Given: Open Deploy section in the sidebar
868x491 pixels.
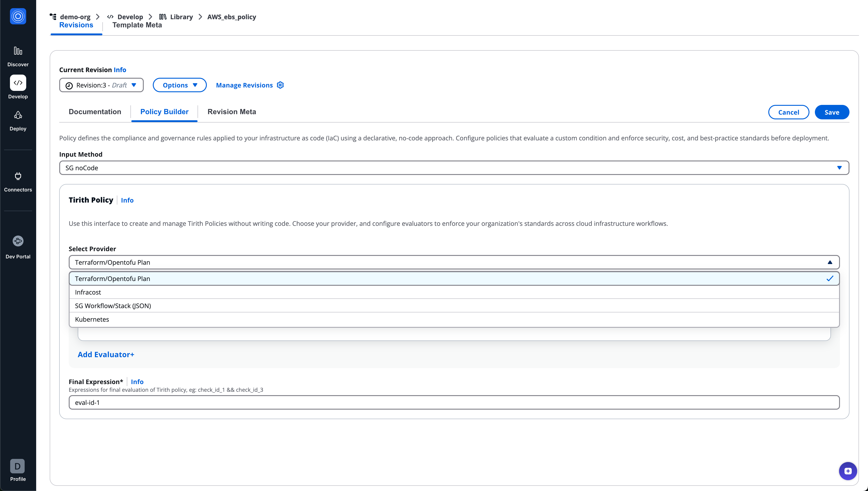Looking at the screenshot, I should pyautogui.click(x=18, y=120).
